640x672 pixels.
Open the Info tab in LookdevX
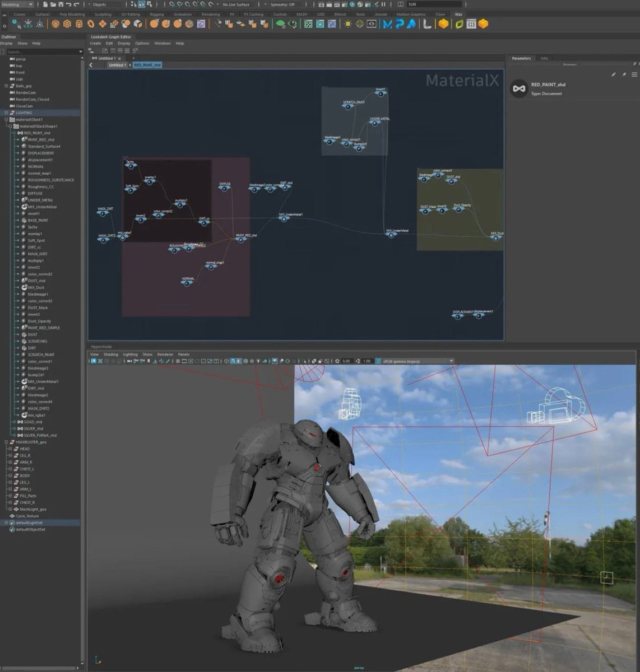tap(544, 58)
